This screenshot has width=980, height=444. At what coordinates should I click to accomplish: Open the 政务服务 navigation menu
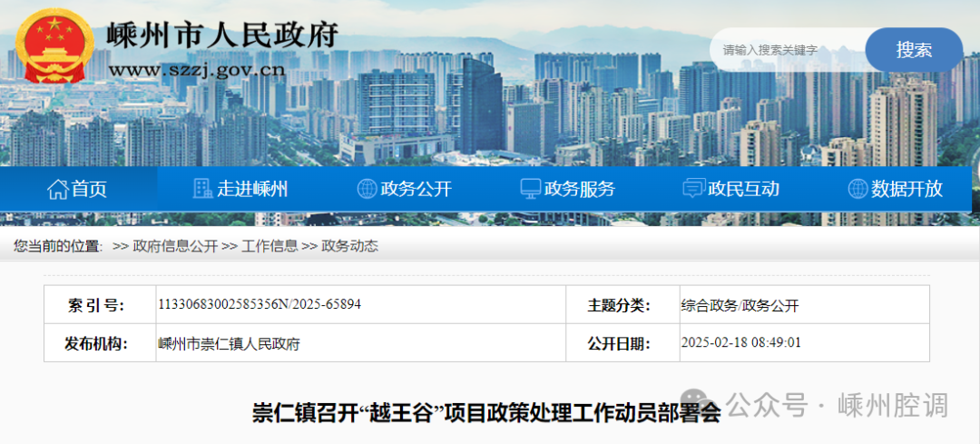coord(579,189)
